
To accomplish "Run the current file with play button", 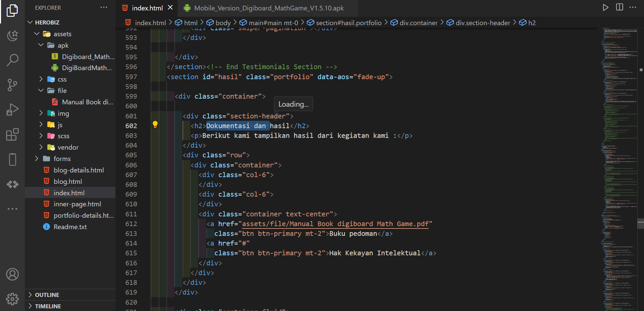I will (605, 7).
